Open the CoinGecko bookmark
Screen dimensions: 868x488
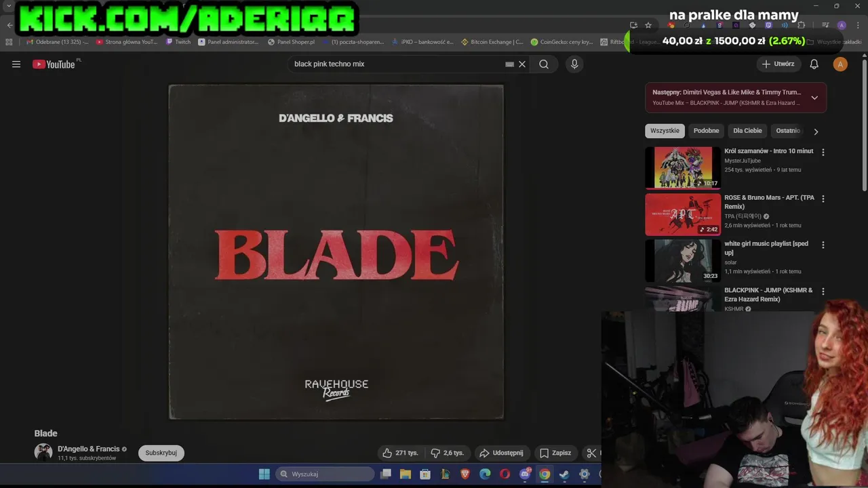[562, 42]
